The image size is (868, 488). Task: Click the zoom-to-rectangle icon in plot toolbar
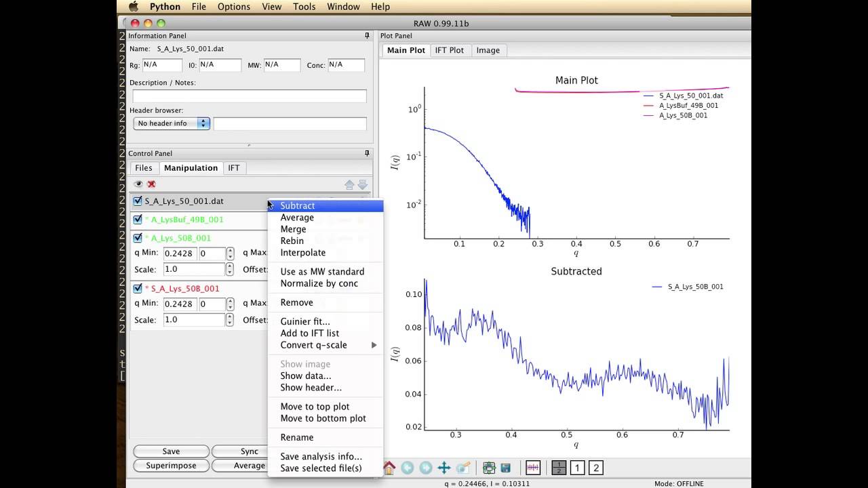point(463,468)
